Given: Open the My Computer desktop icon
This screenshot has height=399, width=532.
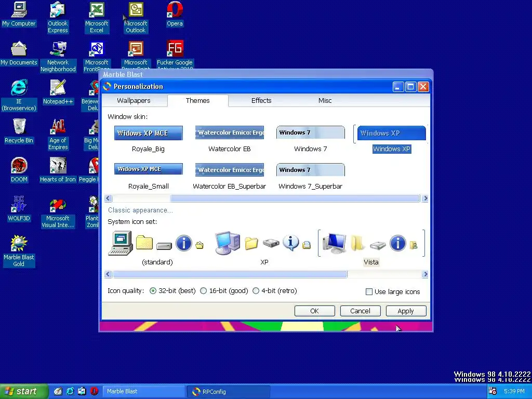Looking at the screenshot, I should pos(19,14).
